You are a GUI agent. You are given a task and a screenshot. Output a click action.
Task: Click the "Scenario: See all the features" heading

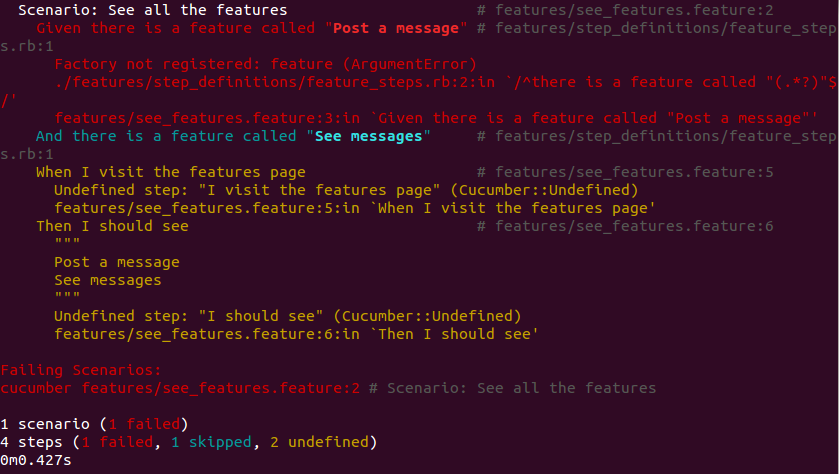click(x=152, y=10)
